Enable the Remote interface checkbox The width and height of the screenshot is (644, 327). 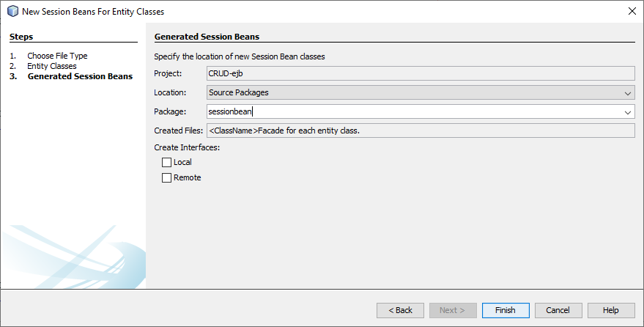166,177
